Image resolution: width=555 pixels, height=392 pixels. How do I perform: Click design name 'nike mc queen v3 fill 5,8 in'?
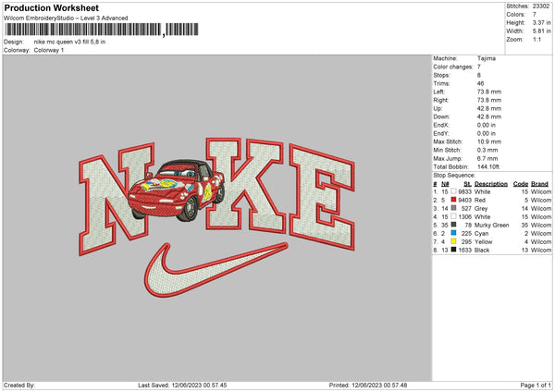[69, 42]
